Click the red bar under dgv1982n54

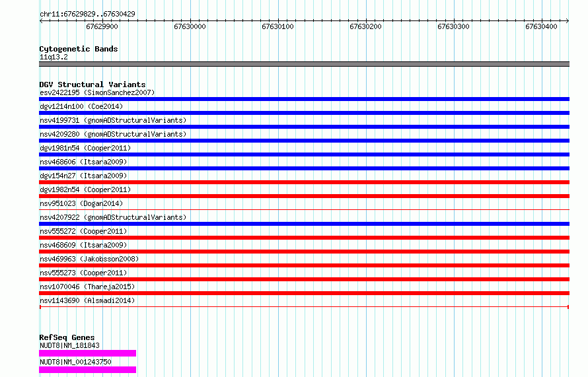click(x=304, y=196)
